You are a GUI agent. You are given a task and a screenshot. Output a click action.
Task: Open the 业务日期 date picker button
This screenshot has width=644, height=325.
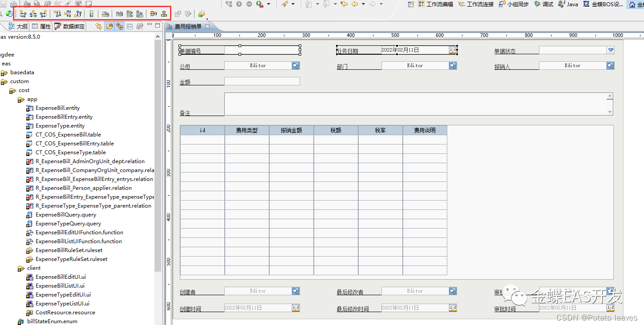(453, 50)
